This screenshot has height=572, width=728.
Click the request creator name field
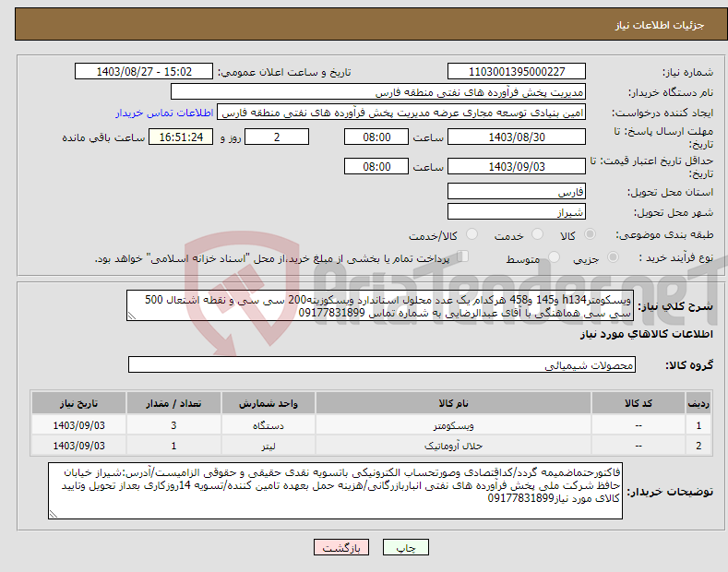(x=401, y=113)
